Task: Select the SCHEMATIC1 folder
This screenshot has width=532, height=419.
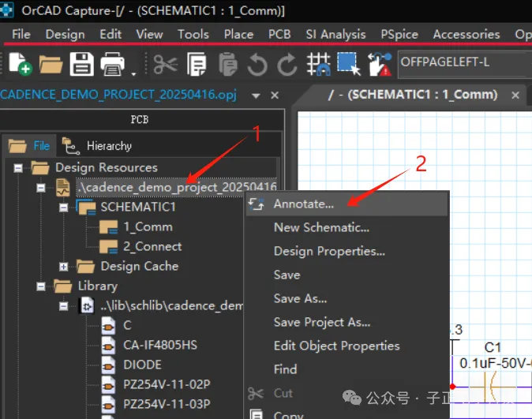Action: click(138, 207)
